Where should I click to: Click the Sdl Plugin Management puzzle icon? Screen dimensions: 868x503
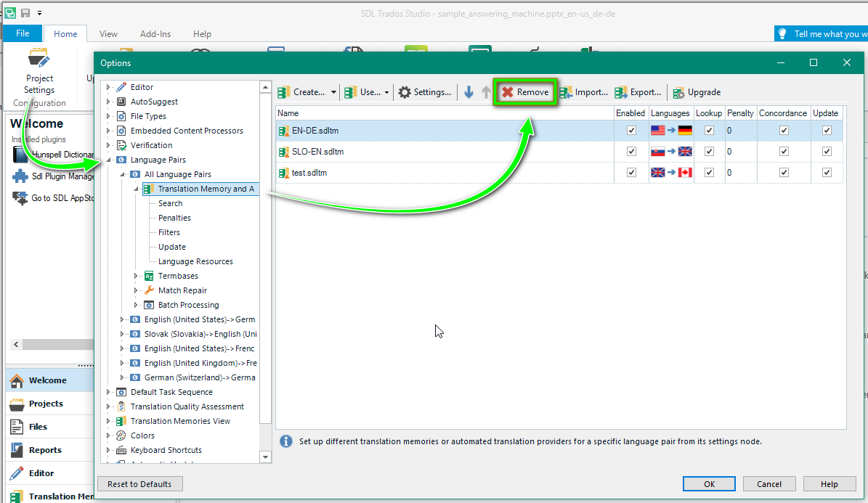tap(20, 176)
